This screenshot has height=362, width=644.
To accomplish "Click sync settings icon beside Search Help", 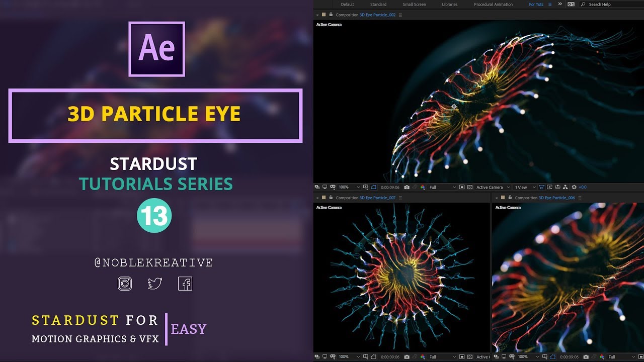I will click(x=571, y=4).
